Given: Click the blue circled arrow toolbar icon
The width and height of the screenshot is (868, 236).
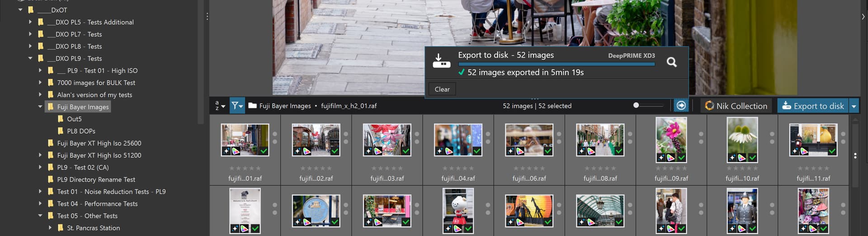Looking at the screenshot, I should [681, 106].
